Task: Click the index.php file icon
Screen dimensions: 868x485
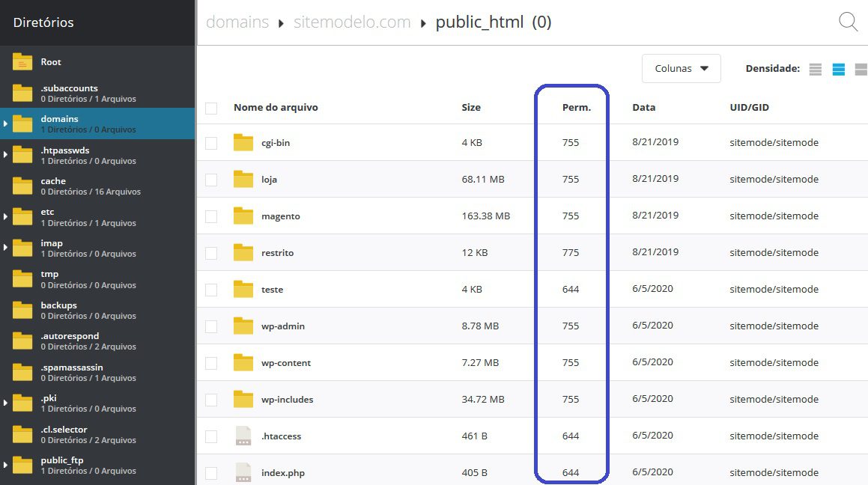Action: pos(243,472)
